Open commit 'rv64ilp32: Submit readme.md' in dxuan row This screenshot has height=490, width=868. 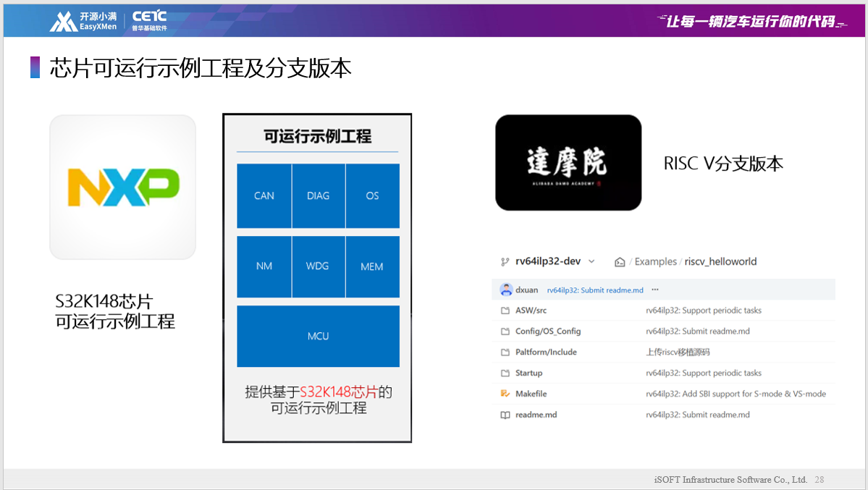click(595, 290)
